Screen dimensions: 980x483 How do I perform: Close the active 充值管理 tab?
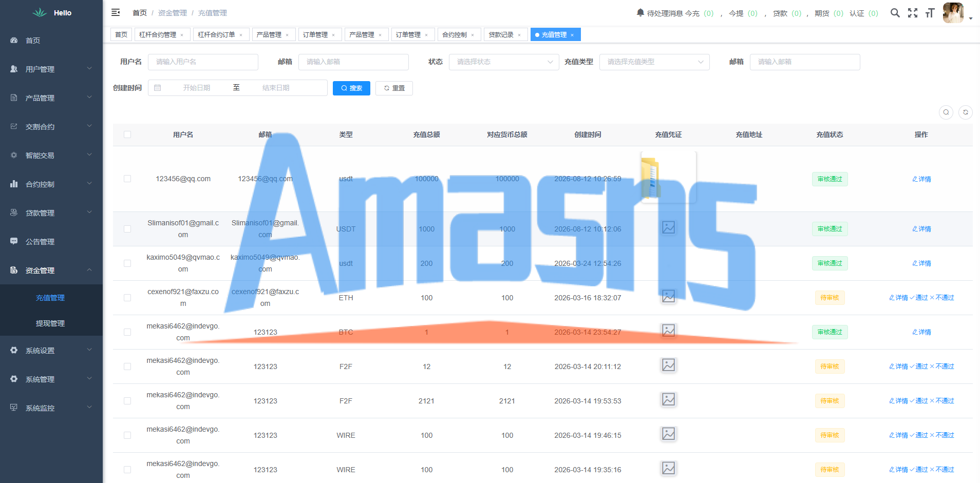572,35
